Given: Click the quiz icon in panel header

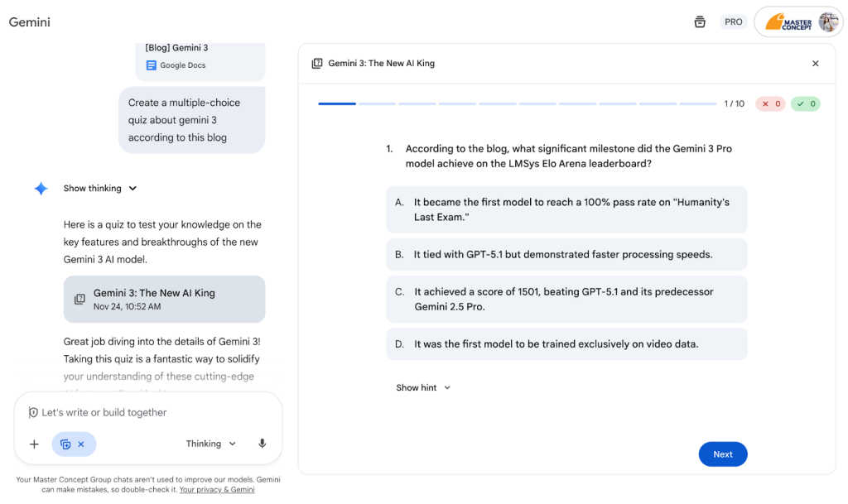Looking at the screenshot, I should [x=317, y=63].
